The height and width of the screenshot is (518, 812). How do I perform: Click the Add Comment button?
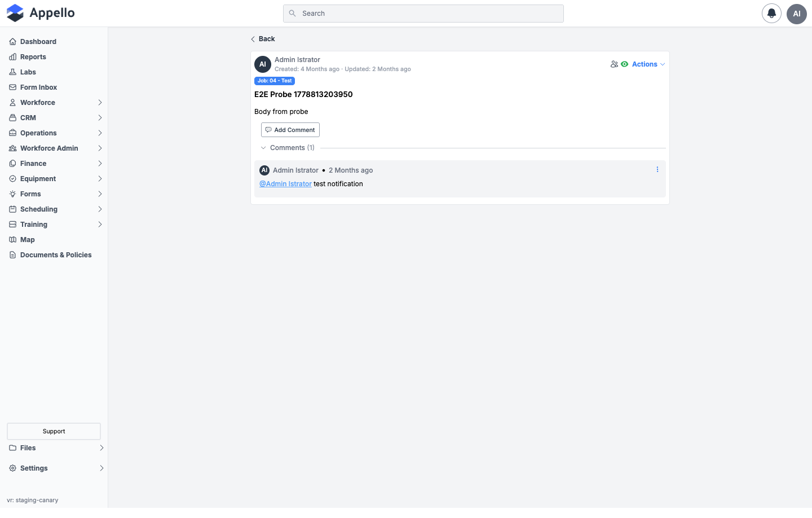(290, 130)
